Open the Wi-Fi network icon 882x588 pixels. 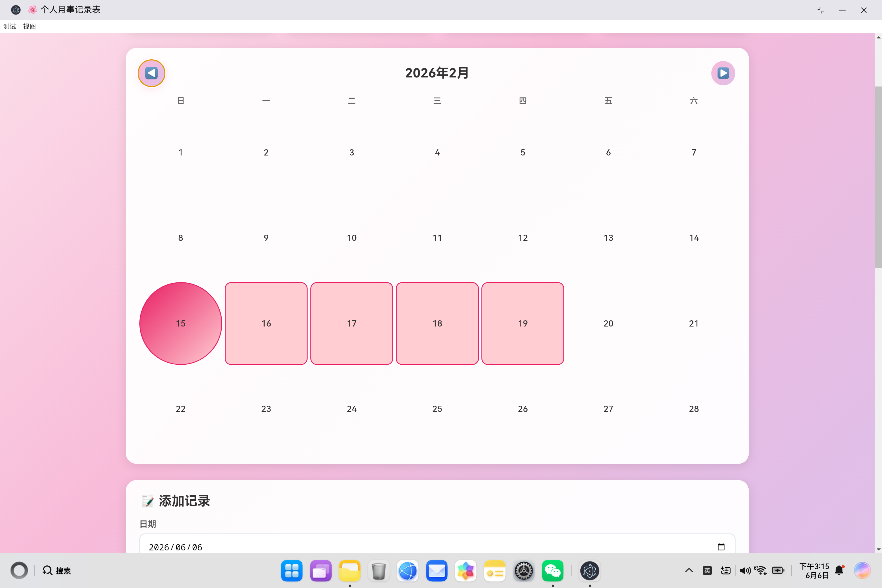click(x=761, y=570)
